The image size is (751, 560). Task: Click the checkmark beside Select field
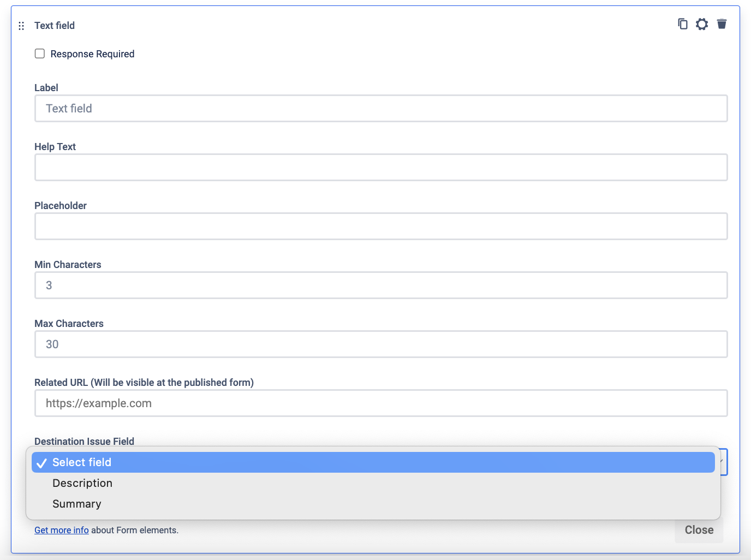point(41,462)
